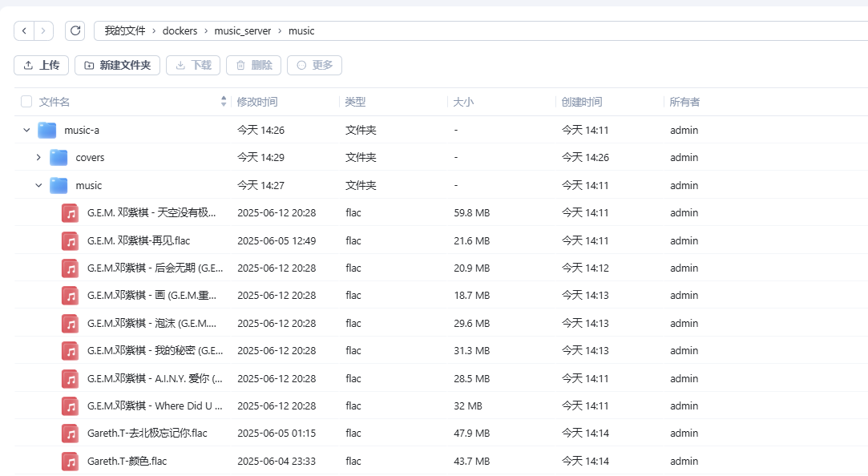The width and height of the screenshot is (868, 476).
Task: Sort by the 大小 size column header
Action: click(463, 102)
